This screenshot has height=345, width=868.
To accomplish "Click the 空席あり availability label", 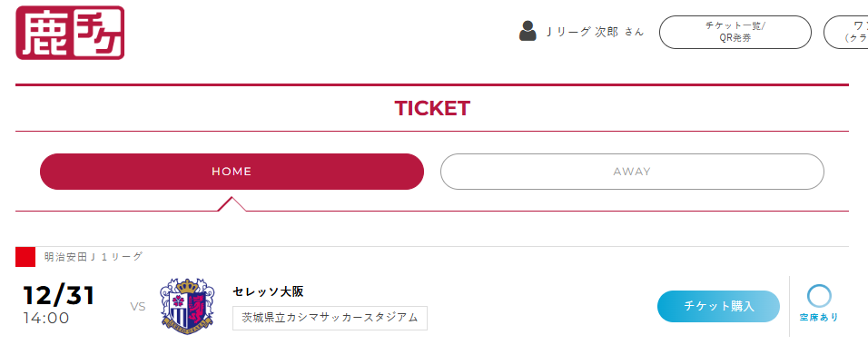I will coord(819,318).
